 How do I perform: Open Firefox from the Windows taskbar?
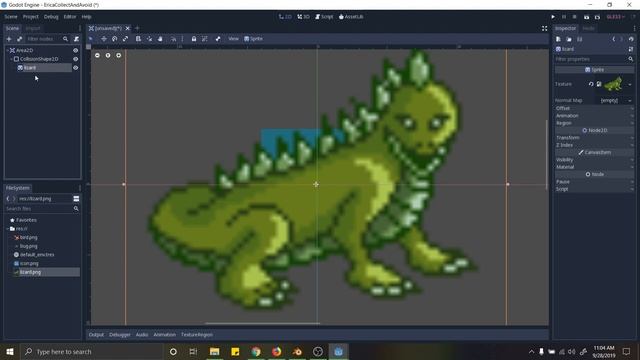tap(277, 351)
